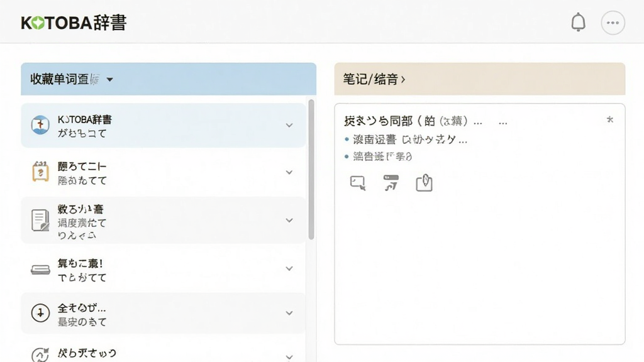
Task: Open the three-dot more options menu
Action: [x=613, y=23]
